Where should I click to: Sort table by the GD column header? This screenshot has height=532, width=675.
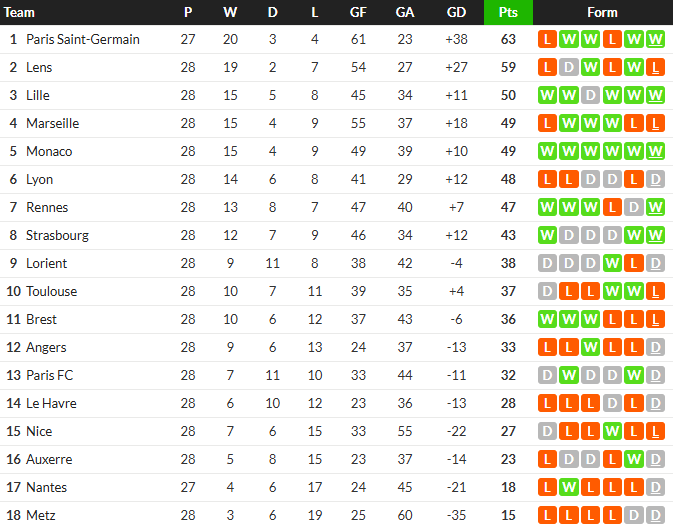click(456, 12)
